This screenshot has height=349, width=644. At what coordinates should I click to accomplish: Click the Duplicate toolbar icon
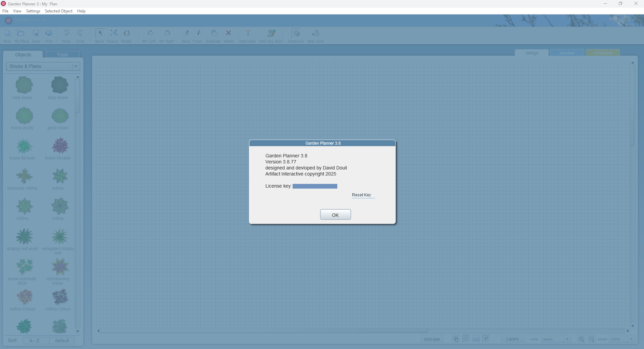pos(214,33)
